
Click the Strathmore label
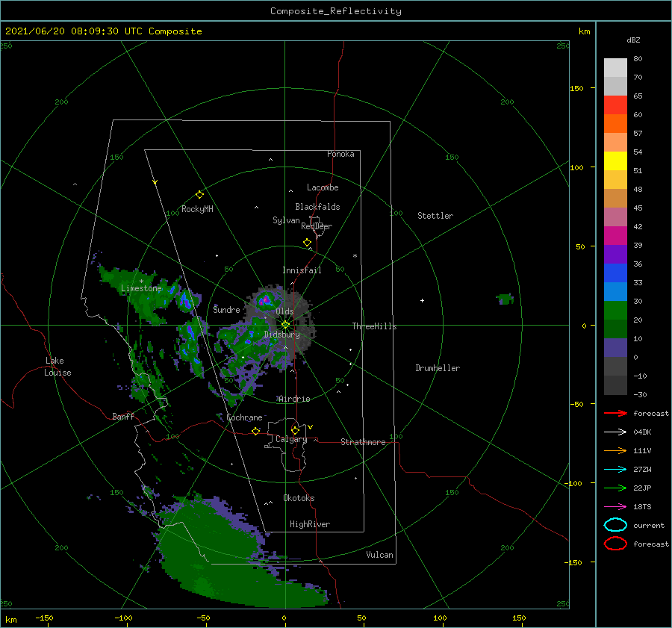(363, 442)
